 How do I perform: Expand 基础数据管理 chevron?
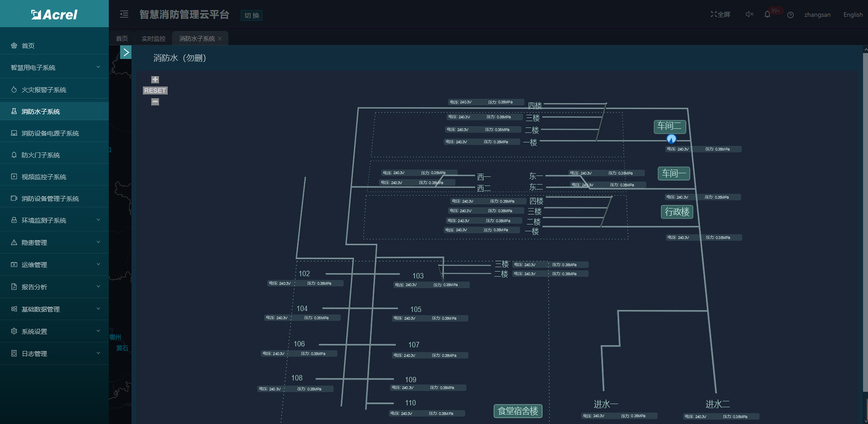coord(98,309)
